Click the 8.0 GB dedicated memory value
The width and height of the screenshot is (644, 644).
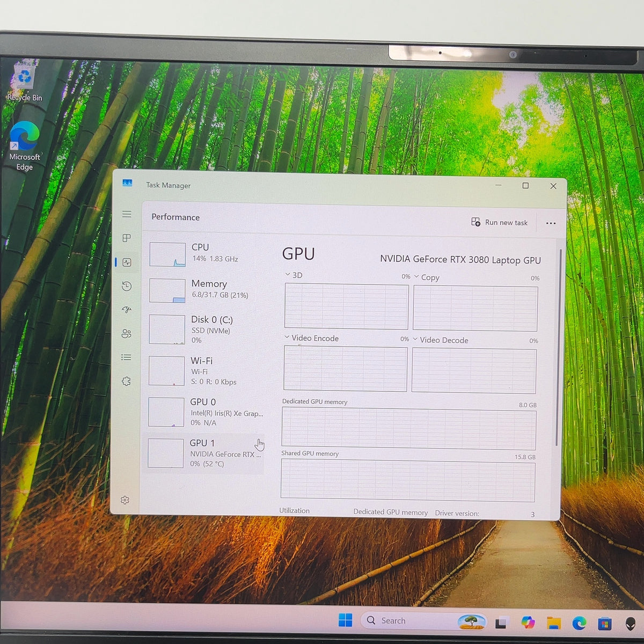528,405
